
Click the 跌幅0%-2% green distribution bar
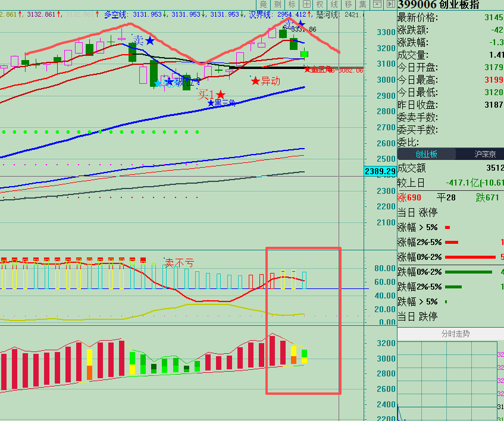click(469, 272)
